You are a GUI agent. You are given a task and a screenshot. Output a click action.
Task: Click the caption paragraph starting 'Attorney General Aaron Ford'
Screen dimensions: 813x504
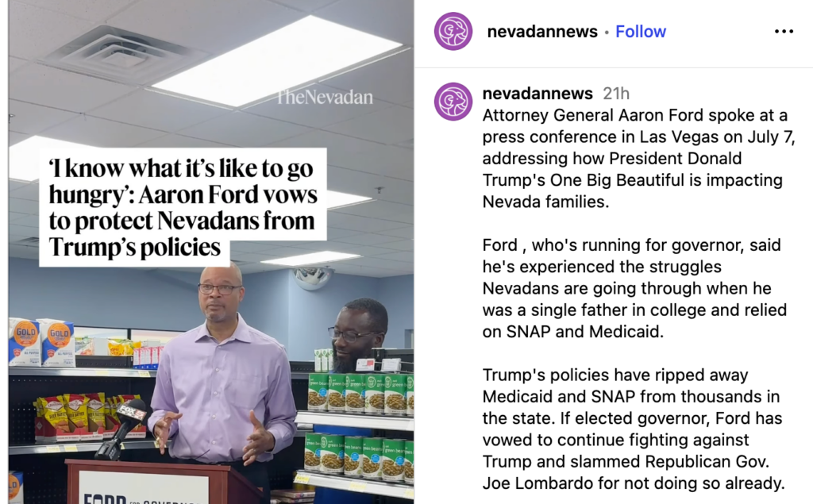(638, 158)
